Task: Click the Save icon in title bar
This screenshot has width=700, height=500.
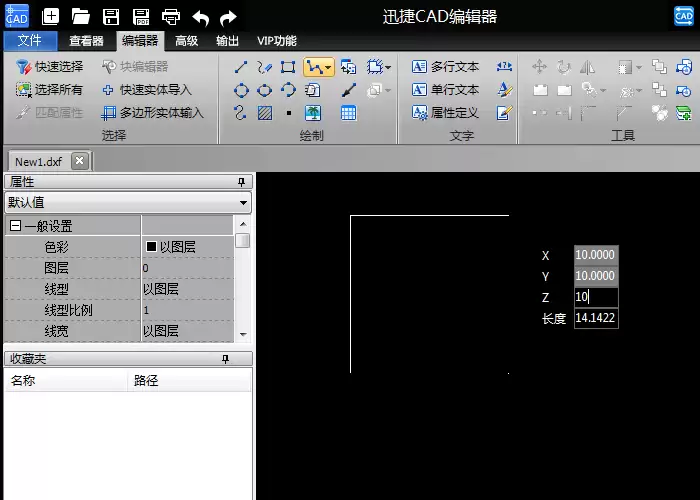Action: 111,17
